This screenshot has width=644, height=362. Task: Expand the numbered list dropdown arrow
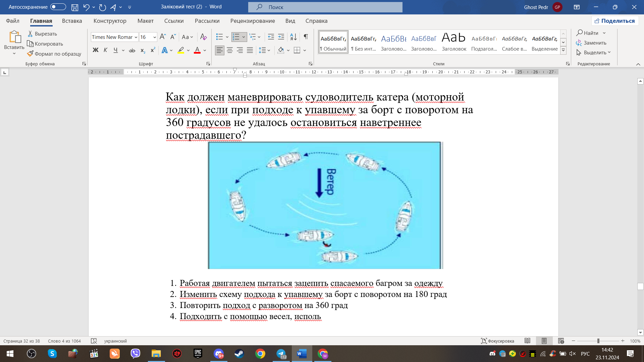pyautogui.click(x=244, y=37)
